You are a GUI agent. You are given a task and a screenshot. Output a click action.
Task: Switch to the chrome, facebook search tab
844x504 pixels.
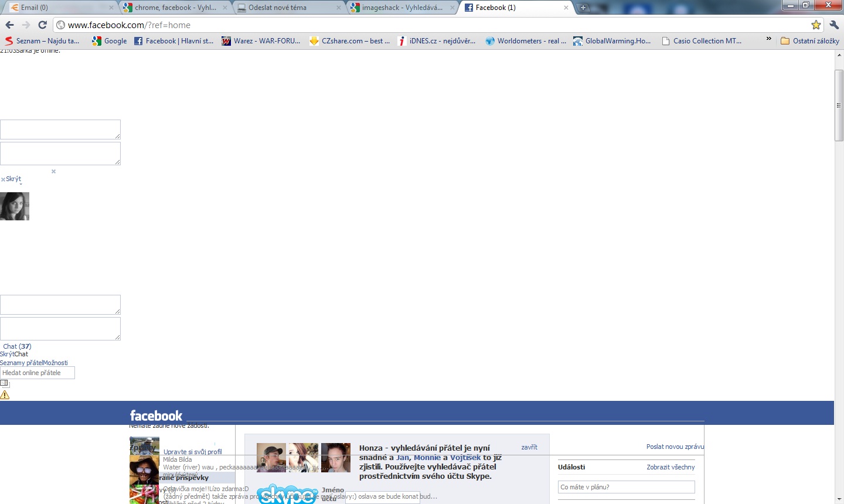(x=175, y=8)
